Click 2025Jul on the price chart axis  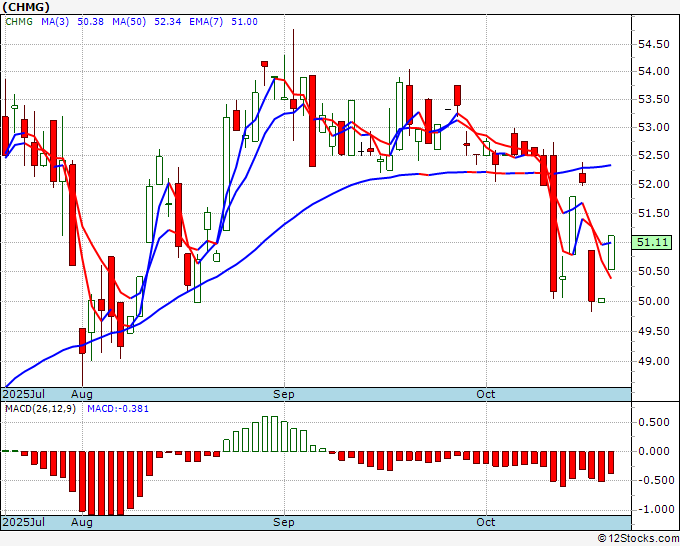[x=24, y=394]
